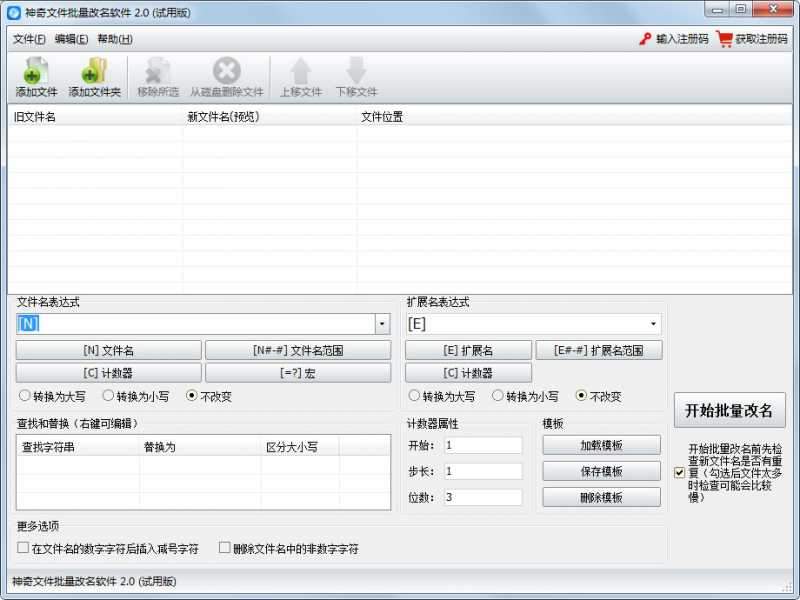Select 转换为大写 radio for filename
Viewport: 800px width, 600px height.
[x=24, y=395]
